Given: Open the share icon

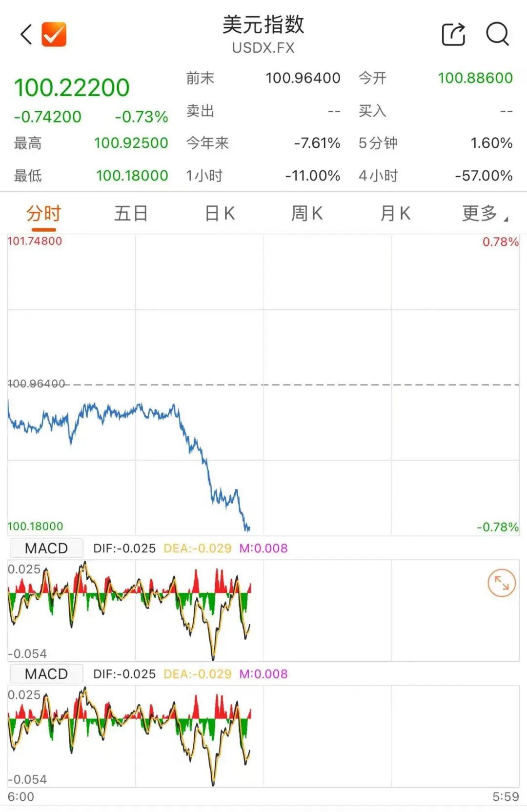Looking at the screenshot, I should click(x=453, y=34).
